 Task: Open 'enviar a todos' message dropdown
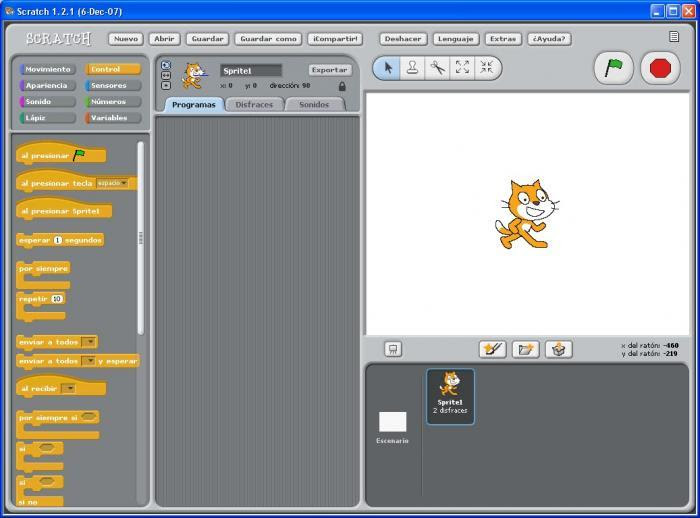[90, 342]
